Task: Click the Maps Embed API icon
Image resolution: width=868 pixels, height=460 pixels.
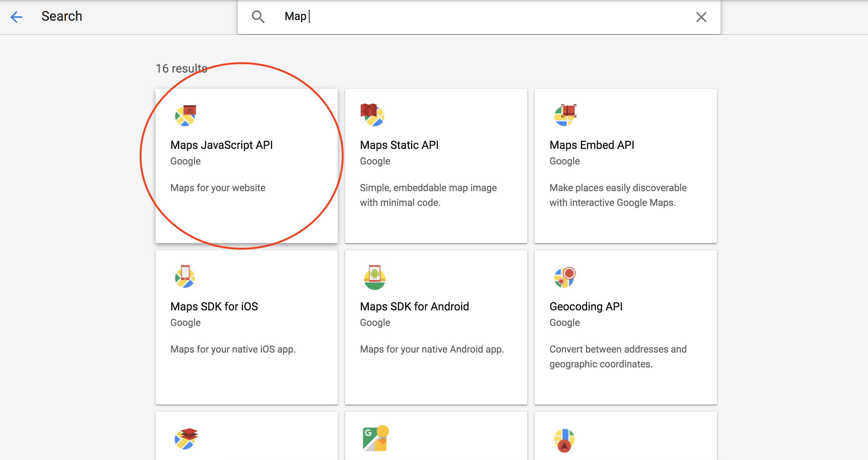Action: pyautogui.click(x=565, y=115)
